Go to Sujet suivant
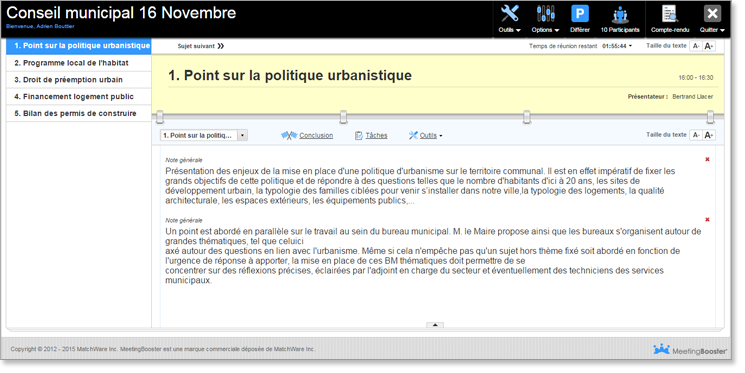 tap(201, 46)
